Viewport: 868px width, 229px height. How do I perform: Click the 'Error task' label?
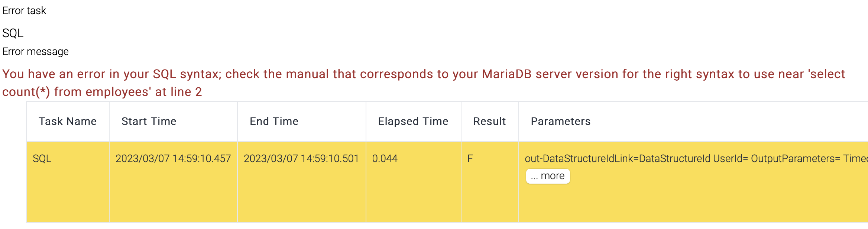coord(24,11)
